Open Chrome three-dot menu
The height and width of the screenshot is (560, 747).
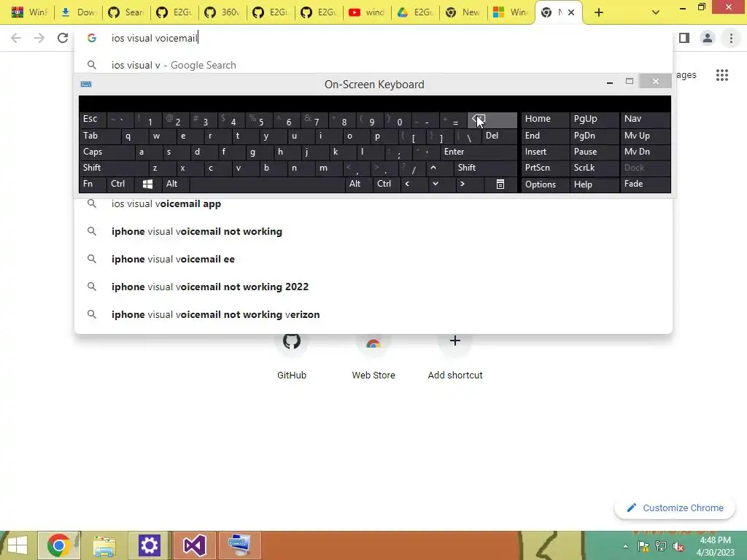point(731,38)
